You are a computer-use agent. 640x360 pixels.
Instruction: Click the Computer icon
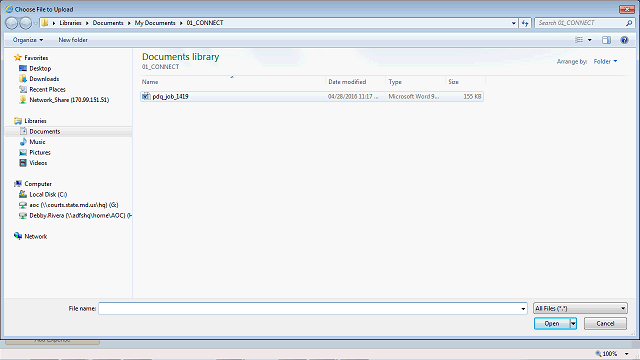tap(18, 184)
